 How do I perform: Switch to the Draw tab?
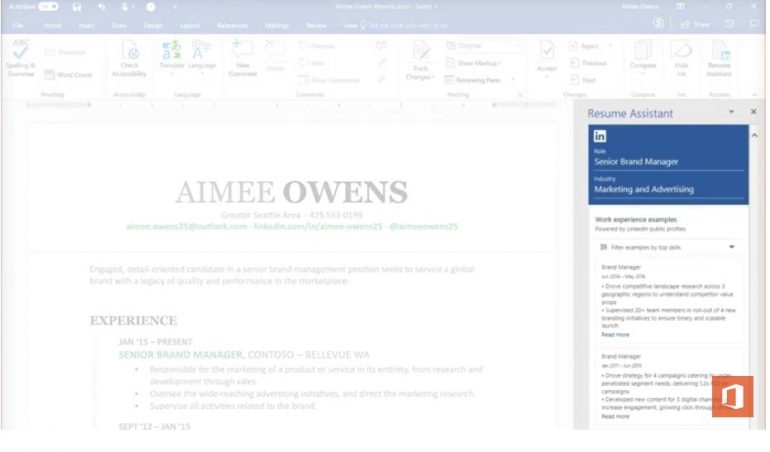(x=119, y=25)
